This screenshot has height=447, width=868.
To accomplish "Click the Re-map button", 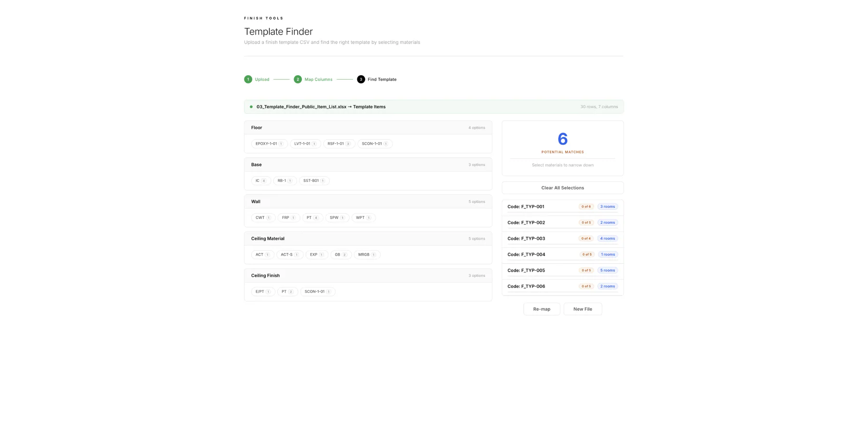I will coord(542,309).
